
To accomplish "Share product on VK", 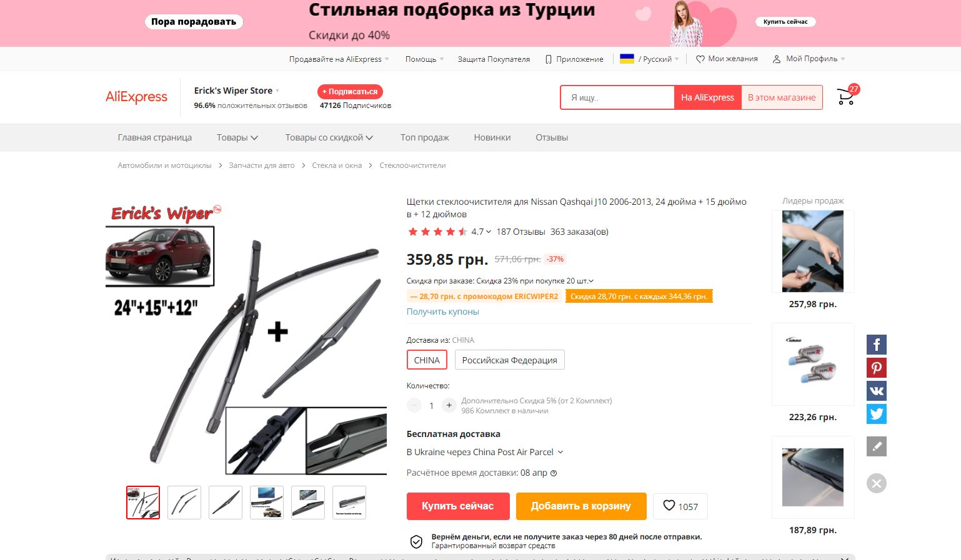I will [x=877, y=391].
